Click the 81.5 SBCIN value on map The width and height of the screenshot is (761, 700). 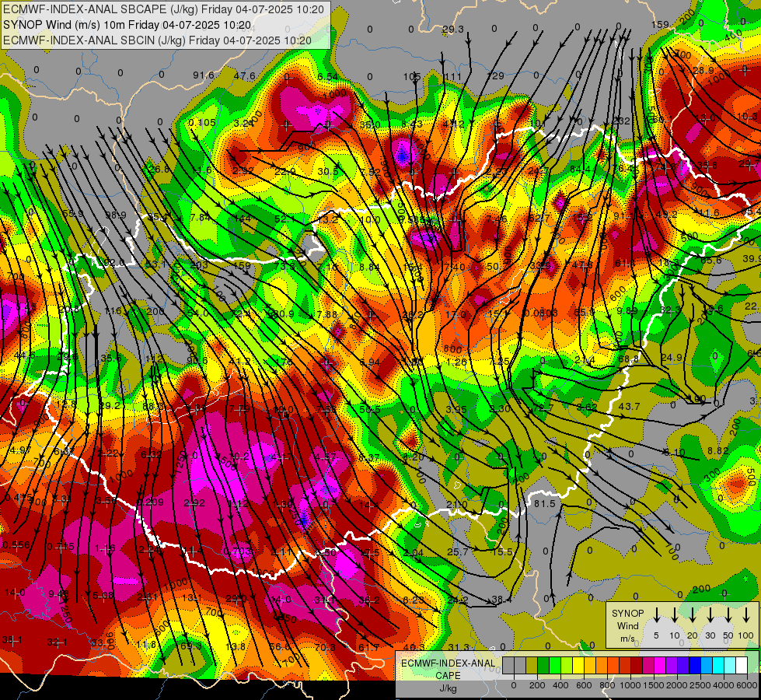[545, 504]
